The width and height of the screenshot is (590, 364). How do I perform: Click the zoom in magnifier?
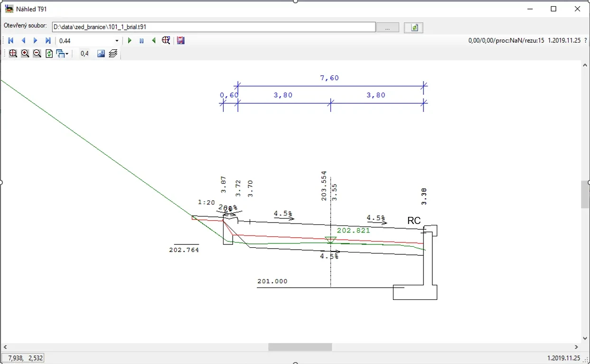coord(25,54)
